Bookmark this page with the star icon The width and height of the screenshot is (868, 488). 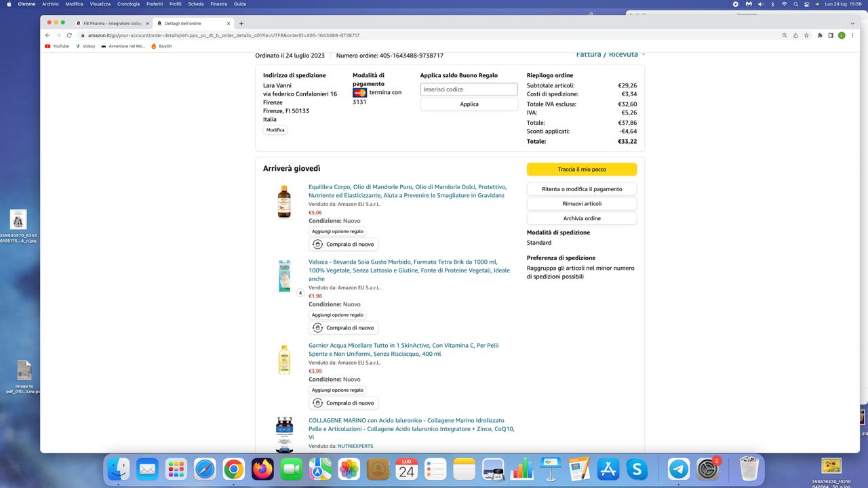[x=806, y=35]
